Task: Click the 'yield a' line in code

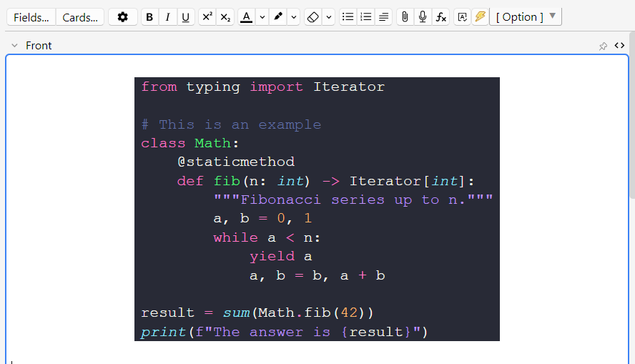Action: (x=280, y=256)
